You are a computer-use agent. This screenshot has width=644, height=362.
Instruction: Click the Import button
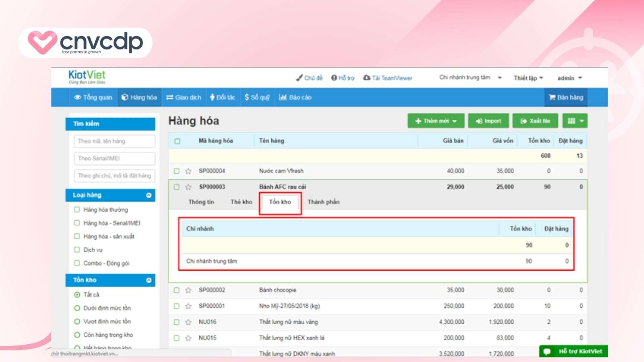pos(488,120)
